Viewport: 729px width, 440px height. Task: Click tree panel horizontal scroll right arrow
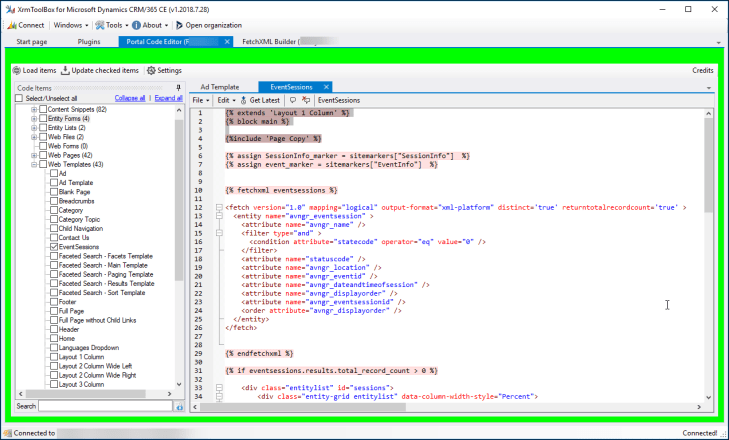pos(169,393)
